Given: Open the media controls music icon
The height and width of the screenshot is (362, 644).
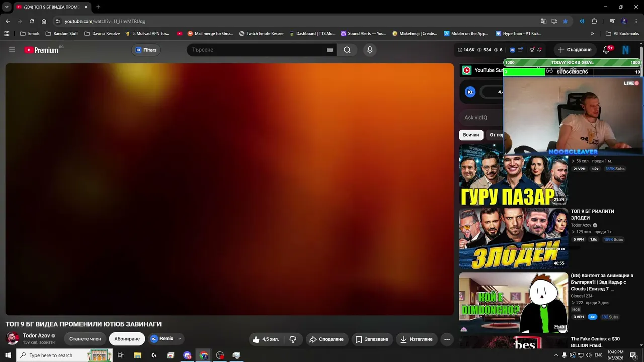Looking at the screenshot, I should (612, 21).
